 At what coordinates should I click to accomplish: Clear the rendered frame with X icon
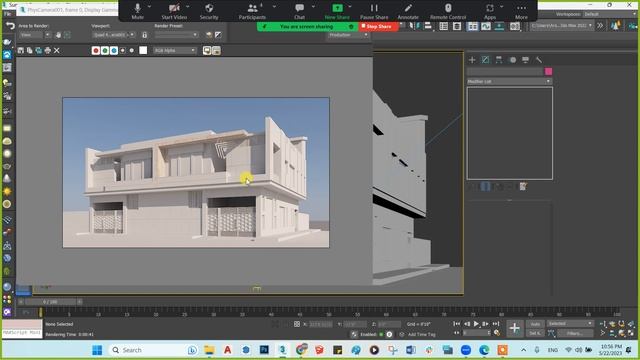[x=57, y=51]
